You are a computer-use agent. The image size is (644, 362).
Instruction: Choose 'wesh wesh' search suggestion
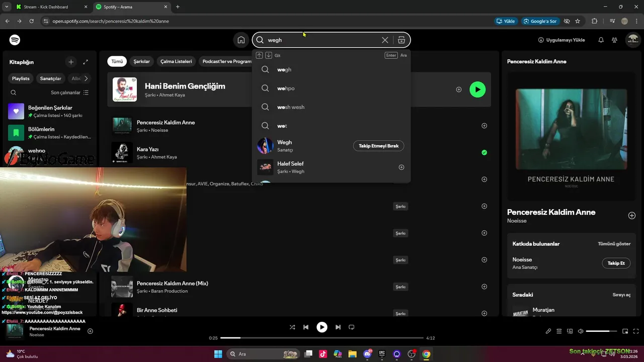tap(331, 107)
